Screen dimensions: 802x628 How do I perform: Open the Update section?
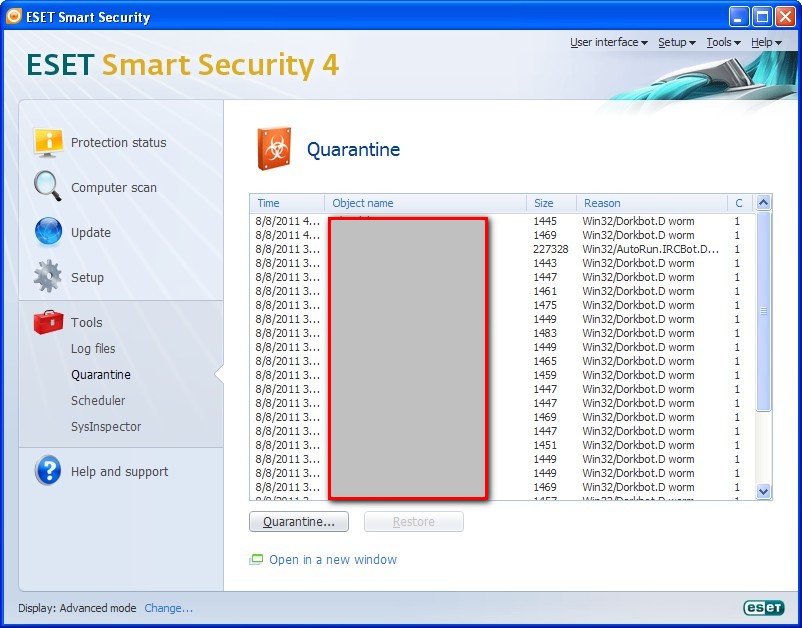click(46, 232)
